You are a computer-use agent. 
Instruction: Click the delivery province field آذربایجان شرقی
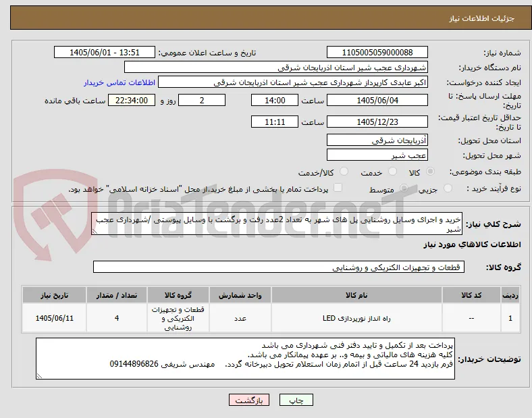coord(377,140)
